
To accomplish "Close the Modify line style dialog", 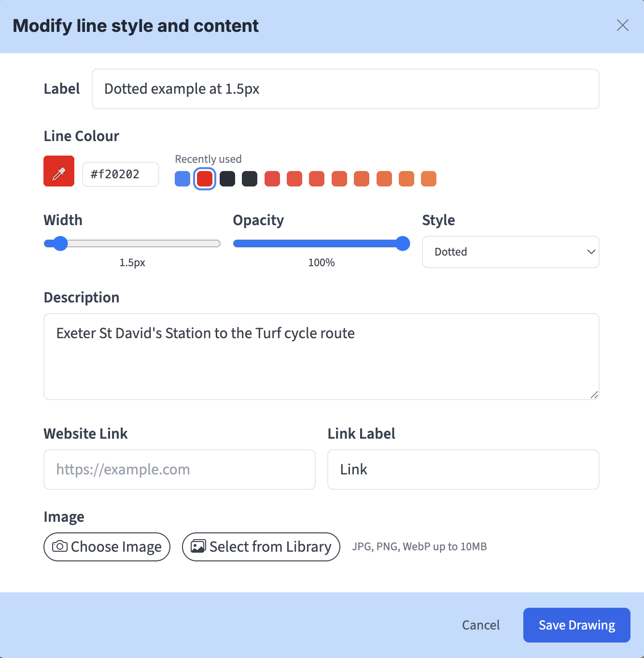I will click(622, 26).
